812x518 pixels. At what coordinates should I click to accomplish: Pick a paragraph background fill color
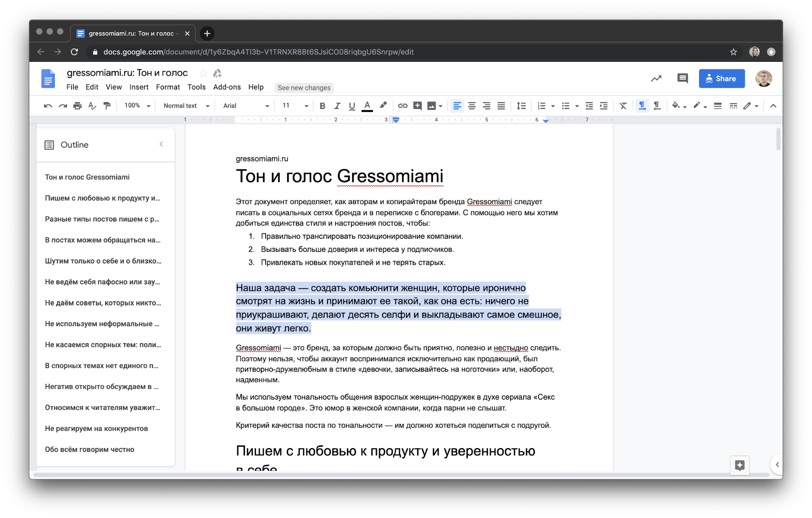point(676,106)
